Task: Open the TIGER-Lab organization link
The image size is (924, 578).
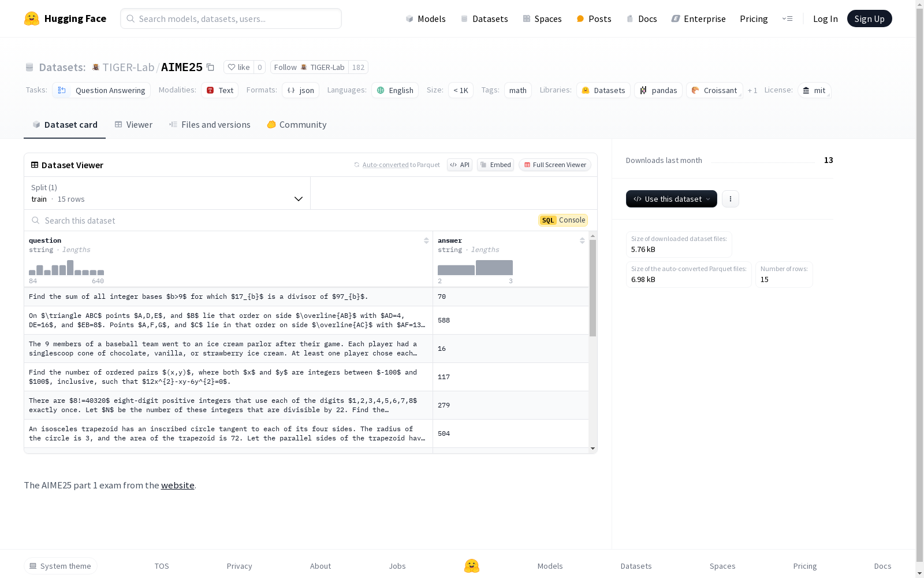Action: tap(128, 67)
